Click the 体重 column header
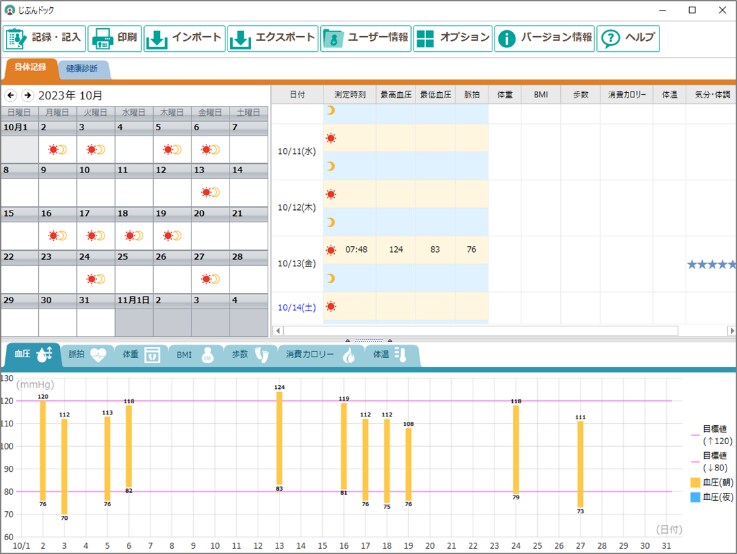Viewport: 737px width, 554px height. (x=505, y=94)
